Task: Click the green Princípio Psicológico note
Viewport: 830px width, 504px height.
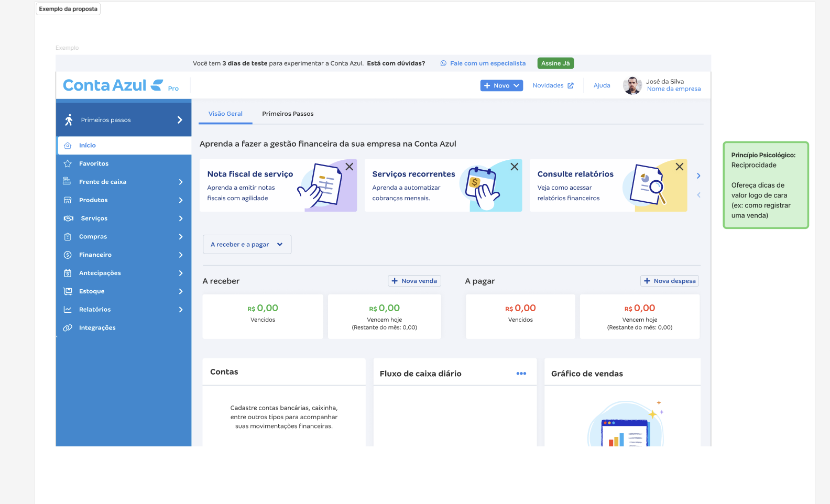Action: [x=766, y=185]
